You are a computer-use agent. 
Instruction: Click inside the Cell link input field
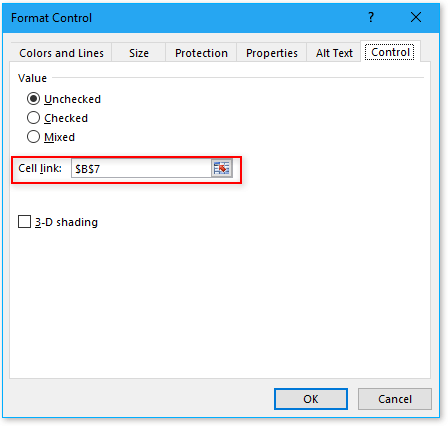click(x=142, y=168)
